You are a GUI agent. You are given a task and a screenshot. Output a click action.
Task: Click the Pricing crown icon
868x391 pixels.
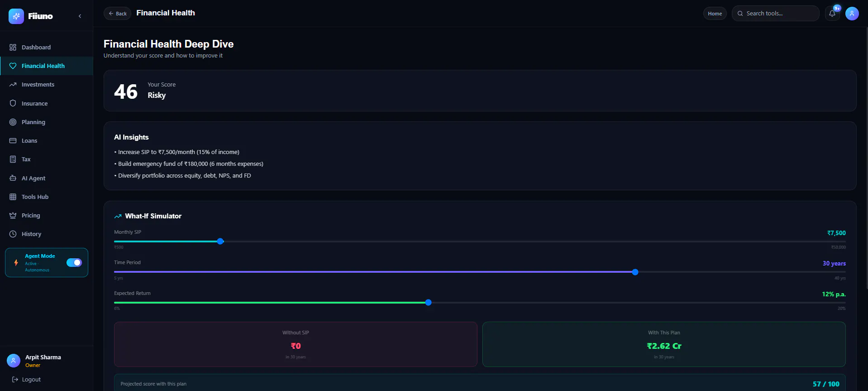pos(13,216)
